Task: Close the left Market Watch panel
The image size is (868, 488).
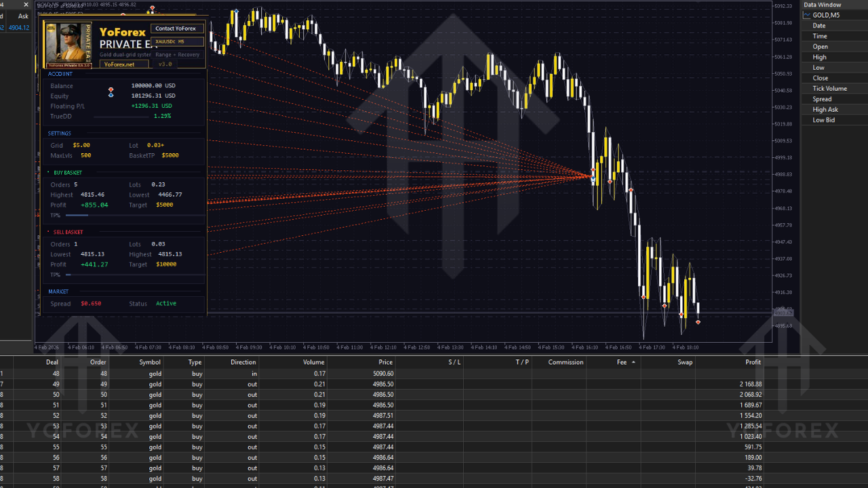Action: (26, 5)
